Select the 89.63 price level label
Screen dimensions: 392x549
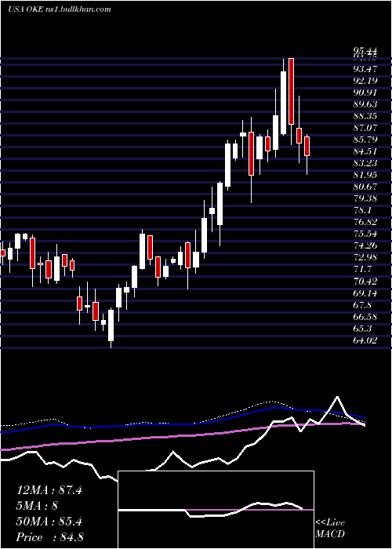365,104
